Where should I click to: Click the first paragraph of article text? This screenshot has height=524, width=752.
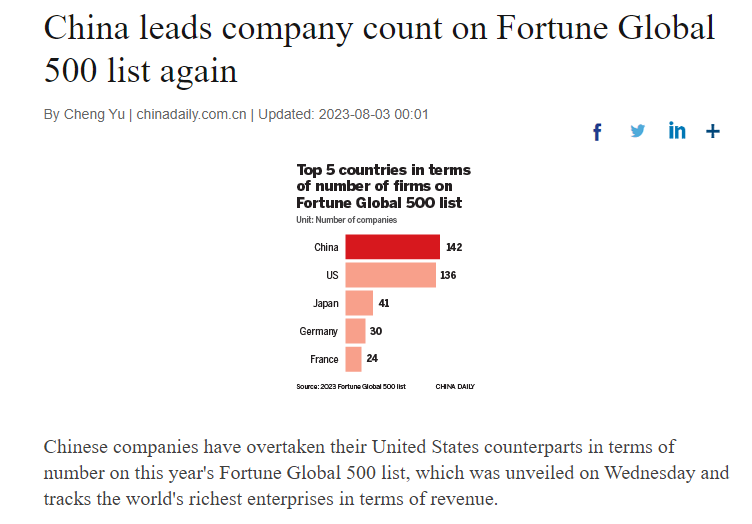(386, 473)
